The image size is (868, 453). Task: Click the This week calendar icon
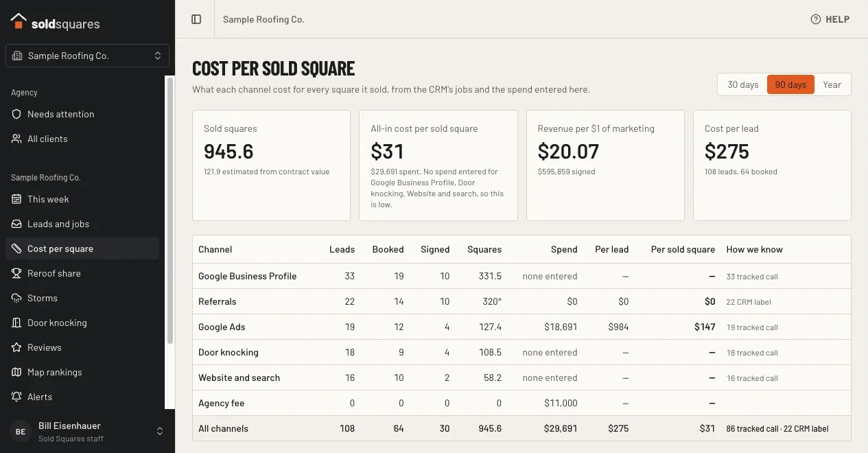(x=16, y=199)
